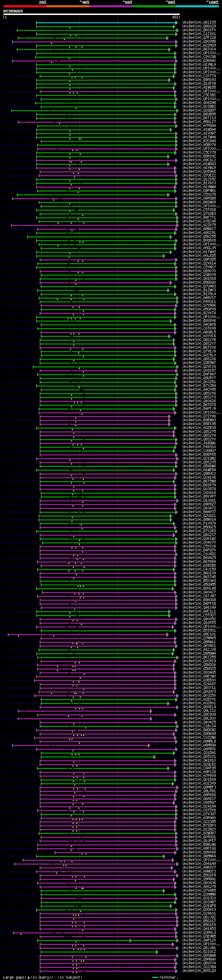
Task: Click the orange ~40% identity legend segment
Action: point(68,6)
